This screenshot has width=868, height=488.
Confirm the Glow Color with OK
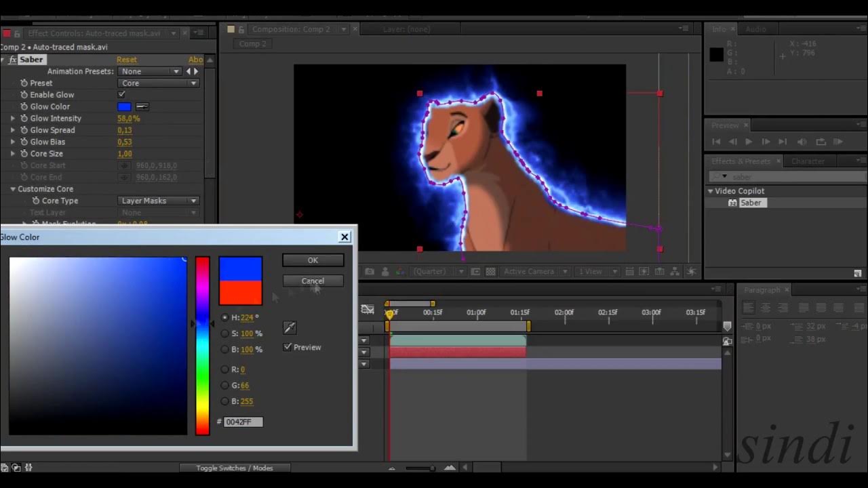tap(313, 260)
